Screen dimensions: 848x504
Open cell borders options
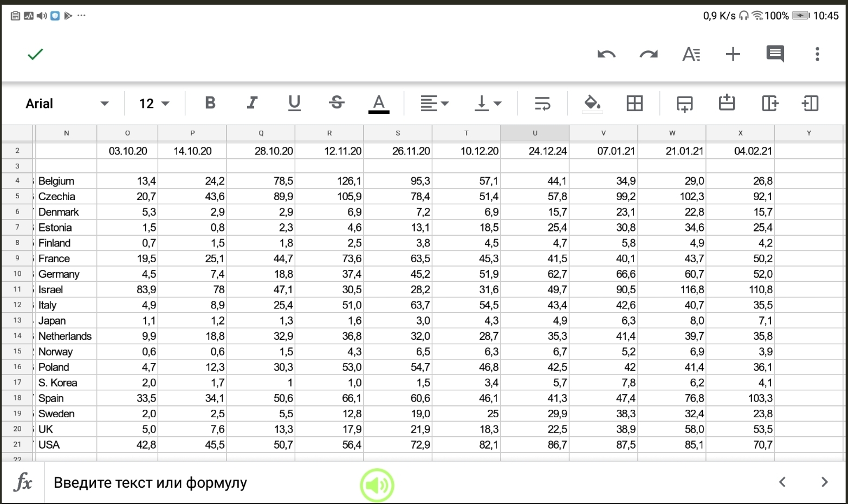[x=635, y=103]
